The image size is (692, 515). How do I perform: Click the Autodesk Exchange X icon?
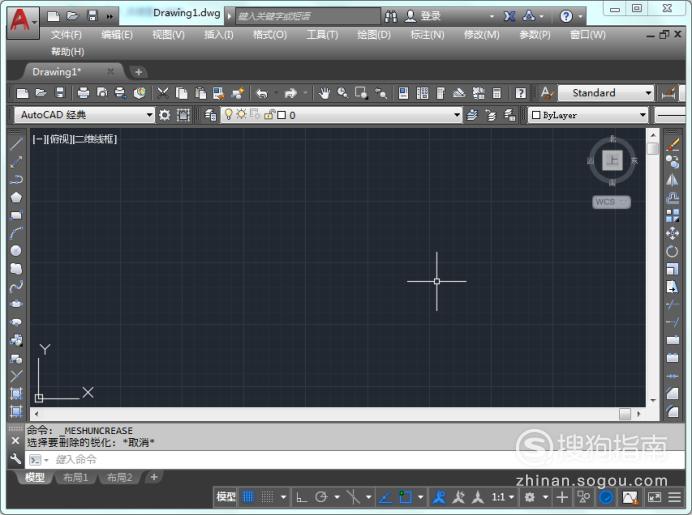pyautogui.click(x=509, y=17)
